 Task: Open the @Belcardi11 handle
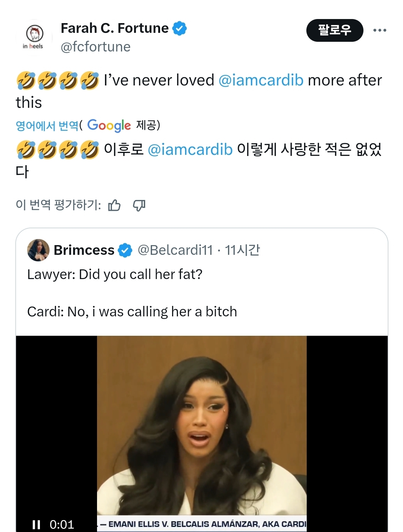(175, 250)
